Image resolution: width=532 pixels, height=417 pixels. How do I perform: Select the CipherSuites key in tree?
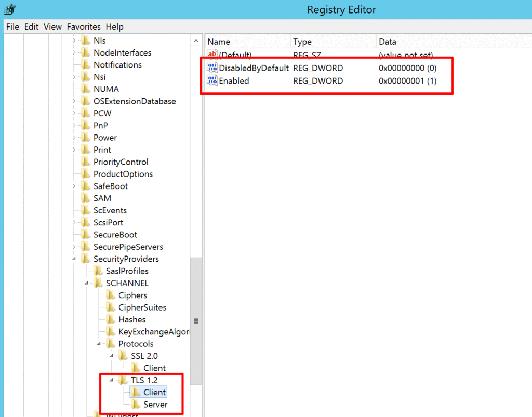[x=142, y=307]
